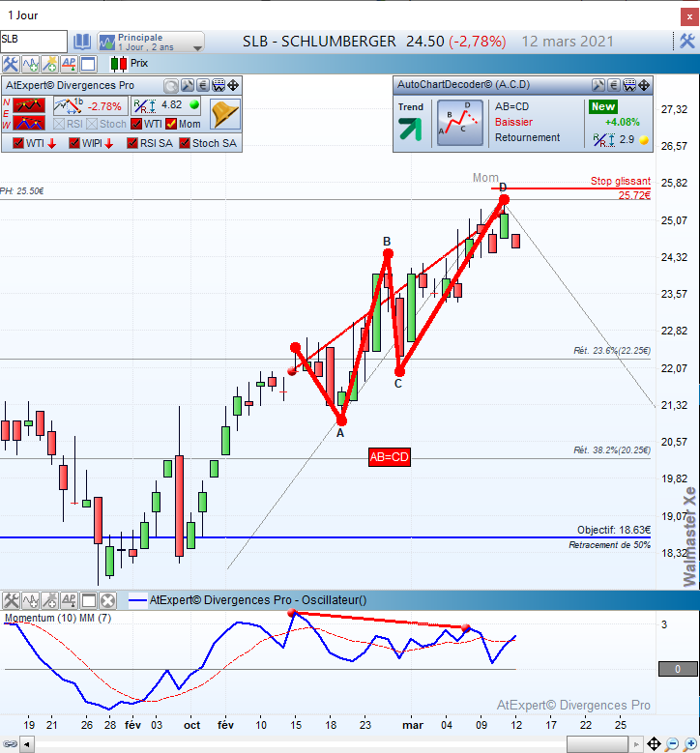Uncheck the WTI down-arrow checkbox in bottom row
The width and height of the screenshot is (700, 753).
coord(18,143)
